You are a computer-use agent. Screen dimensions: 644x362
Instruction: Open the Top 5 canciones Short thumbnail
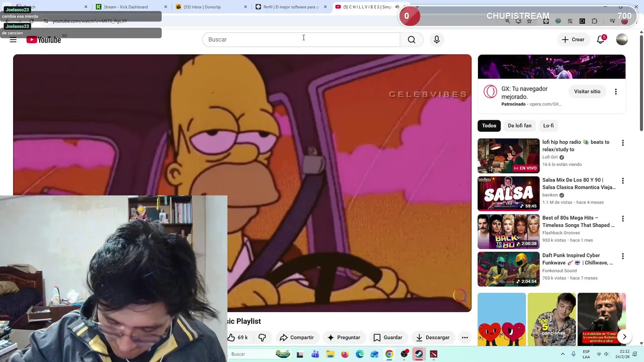[552, 320]
